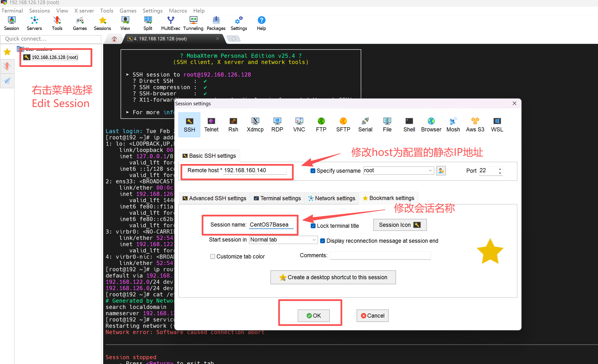
Task: Open the MultiExec toolbar icon
Action: [x=171, y=23]
